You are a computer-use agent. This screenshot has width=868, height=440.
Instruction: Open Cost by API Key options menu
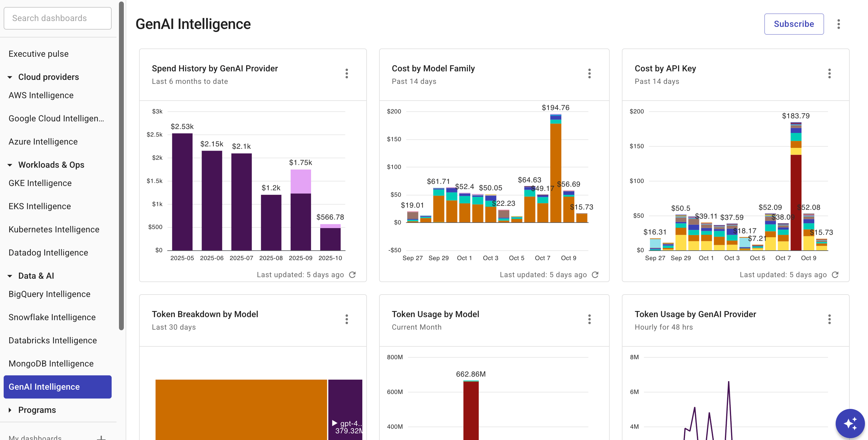830,73
